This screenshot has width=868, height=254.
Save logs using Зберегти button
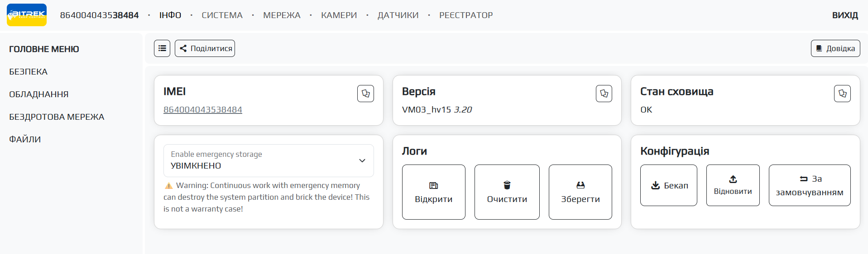(580, 192)
